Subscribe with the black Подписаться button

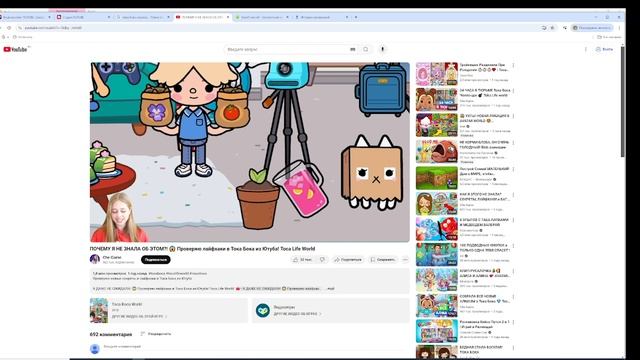156,260
